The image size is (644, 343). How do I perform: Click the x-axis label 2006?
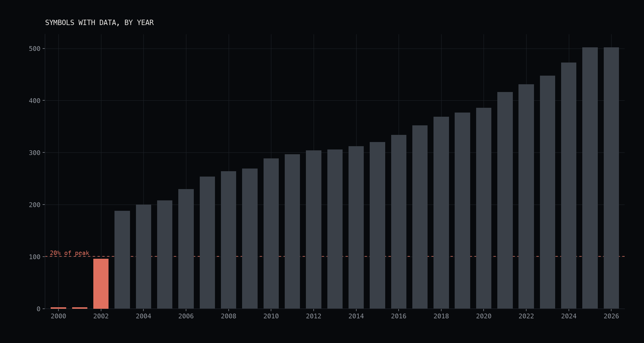[186, 316]
